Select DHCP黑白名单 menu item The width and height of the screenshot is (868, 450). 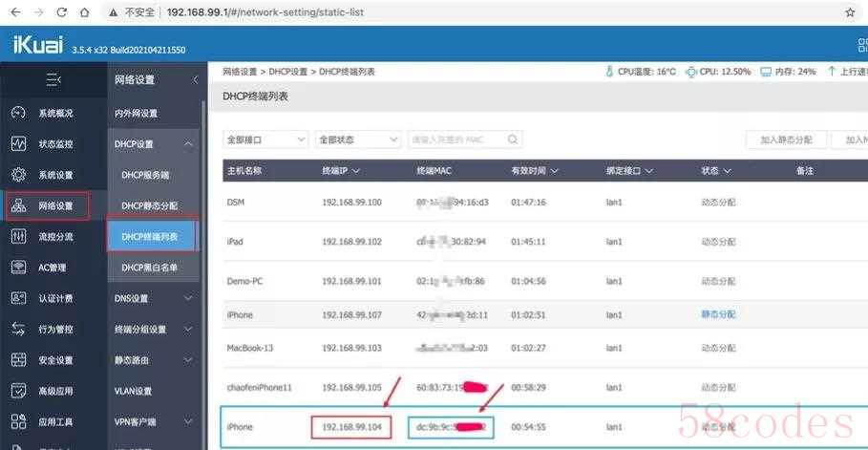click(150, 268)
